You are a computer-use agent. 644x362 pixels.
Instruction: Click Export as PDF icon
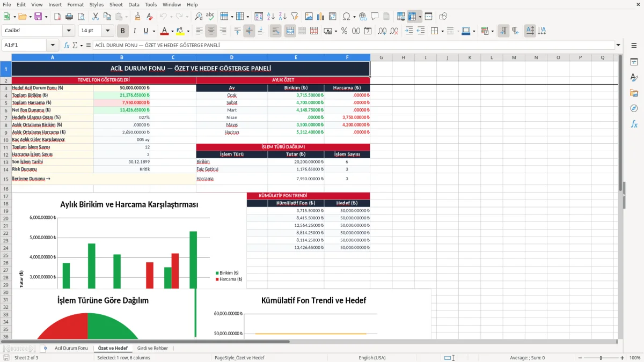[x=57, y=17]
